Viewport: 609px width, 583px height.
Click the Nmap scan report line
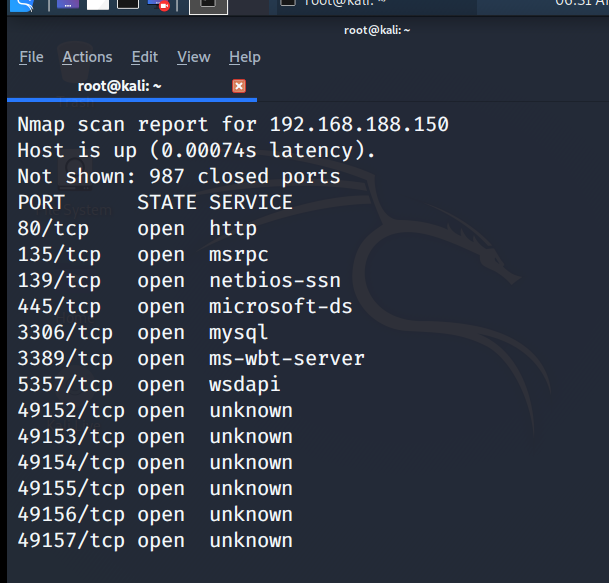233,125
